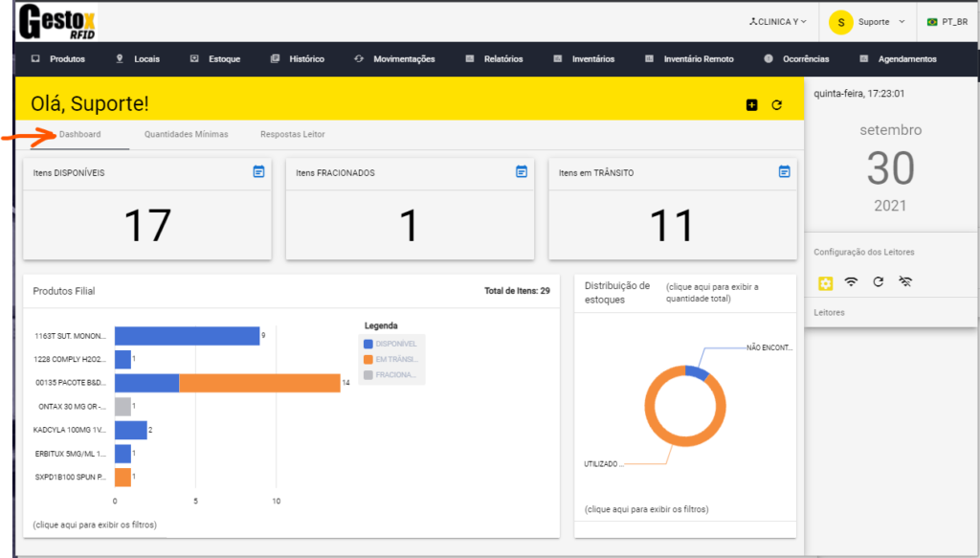
Task: Open the yellow reader settings gear
Action: pyautogui.click(x=825, y=282)
